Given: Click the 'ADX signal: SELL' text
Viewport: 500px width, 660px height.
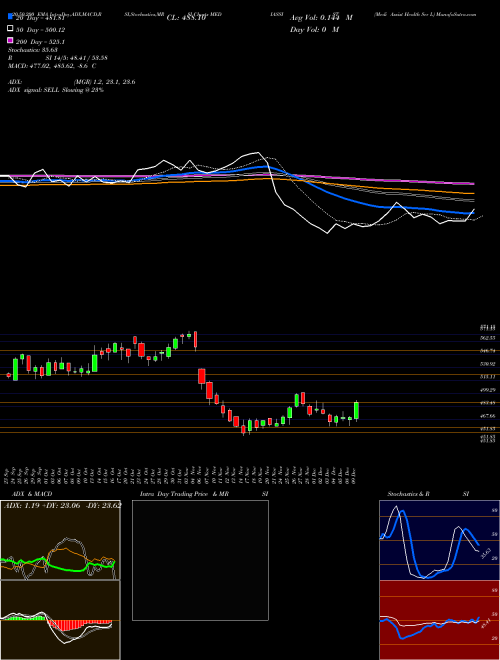Looking at the screenshot, I should pyautogui.click(x=56, y=90).
